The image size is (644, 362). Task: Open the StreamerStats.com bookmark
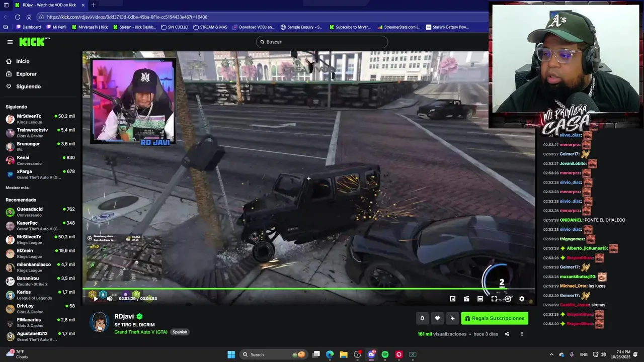coord(399,27)
